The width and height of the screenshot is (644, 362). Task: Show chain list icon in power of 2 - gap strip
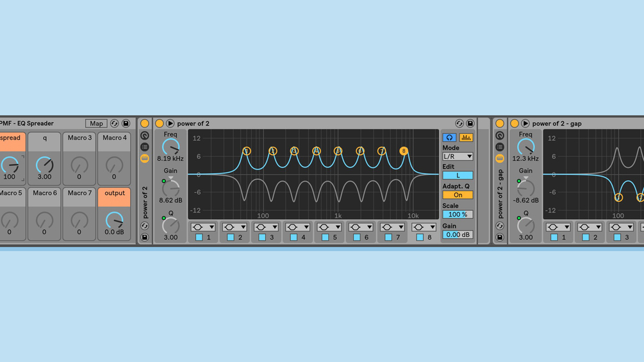coord(499,147)
